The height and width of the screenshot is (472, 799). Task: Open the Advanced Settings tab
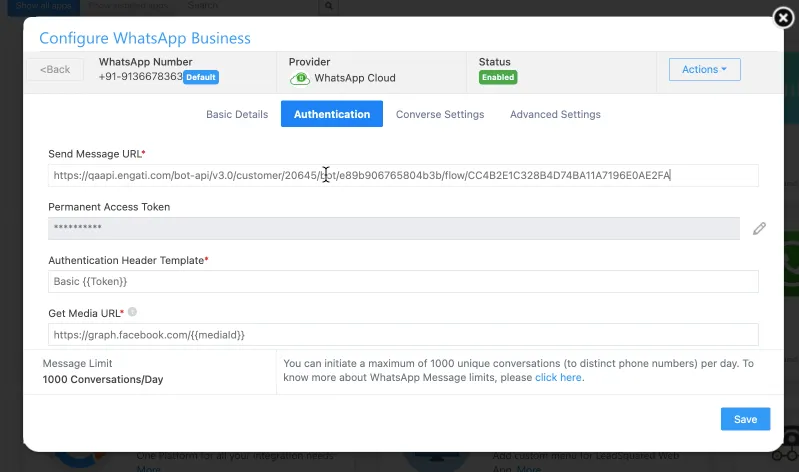pos(555,114)
